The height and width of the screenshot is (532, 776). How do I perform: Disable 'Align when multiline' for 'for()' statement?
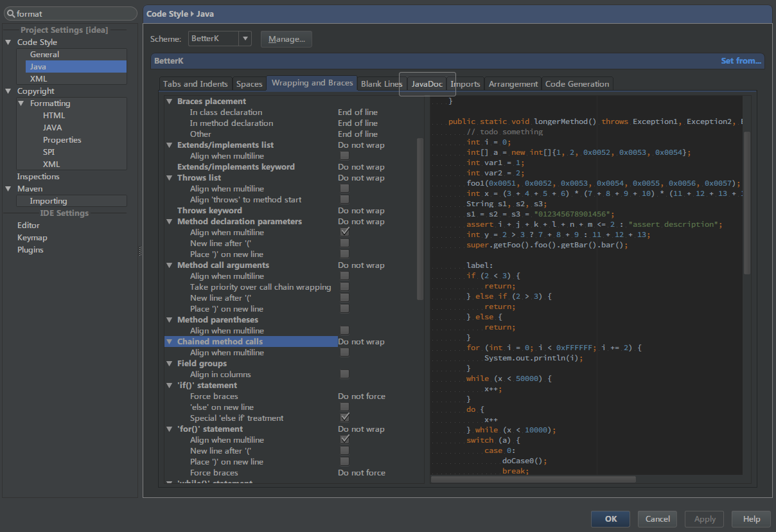[x=344, y=439]
